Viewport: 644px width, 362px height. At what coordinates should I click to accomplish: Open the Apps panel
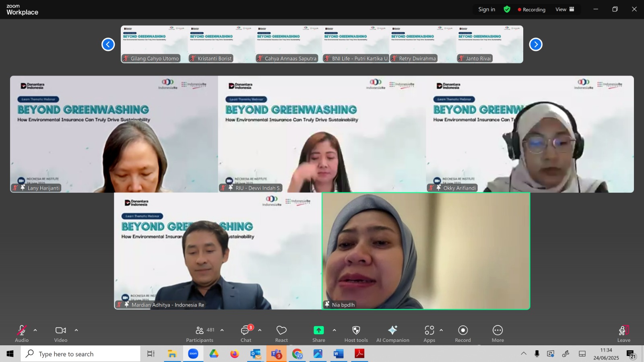coord(429,334)
